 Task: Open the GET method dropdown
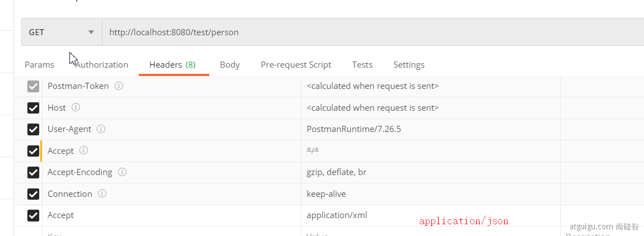[x=62, y=32]
